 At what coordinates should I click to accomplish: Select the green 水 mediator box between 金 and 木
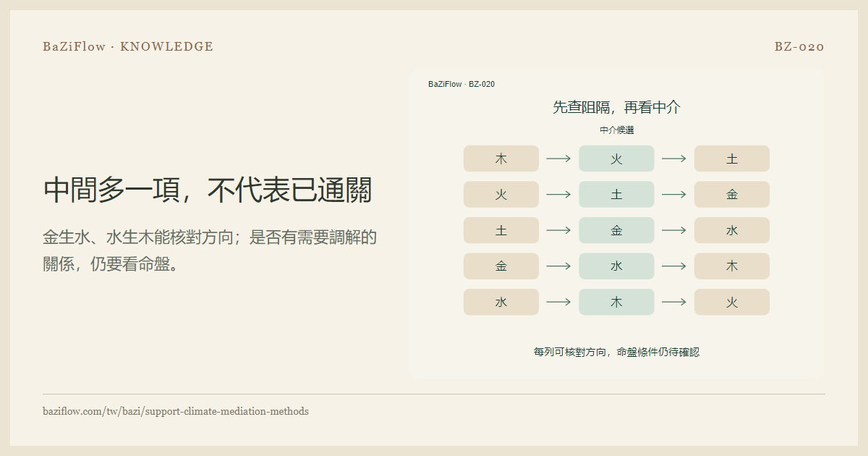coord(616,266)
